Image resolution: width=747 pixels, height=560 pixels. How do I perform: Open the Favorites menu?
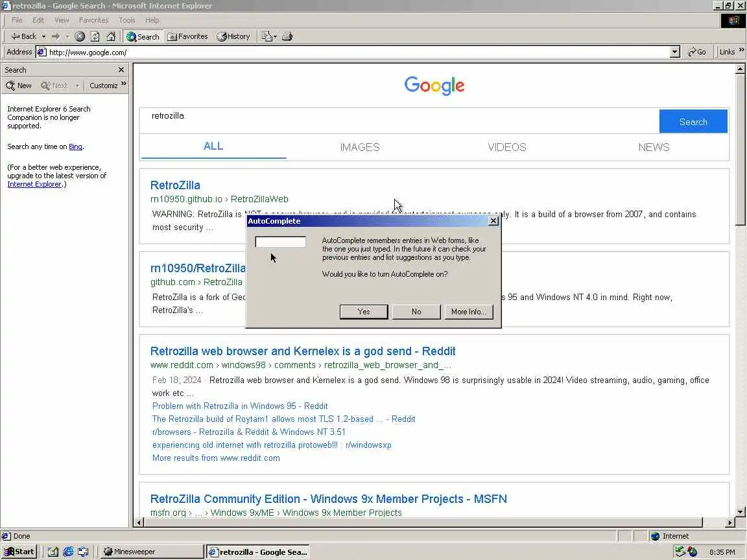93,20
